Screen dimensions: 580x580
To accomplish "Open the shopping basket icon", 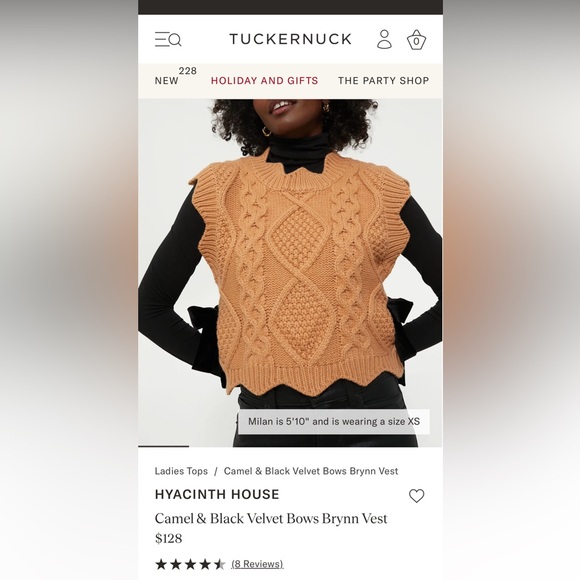I will [x=417, y=40].
